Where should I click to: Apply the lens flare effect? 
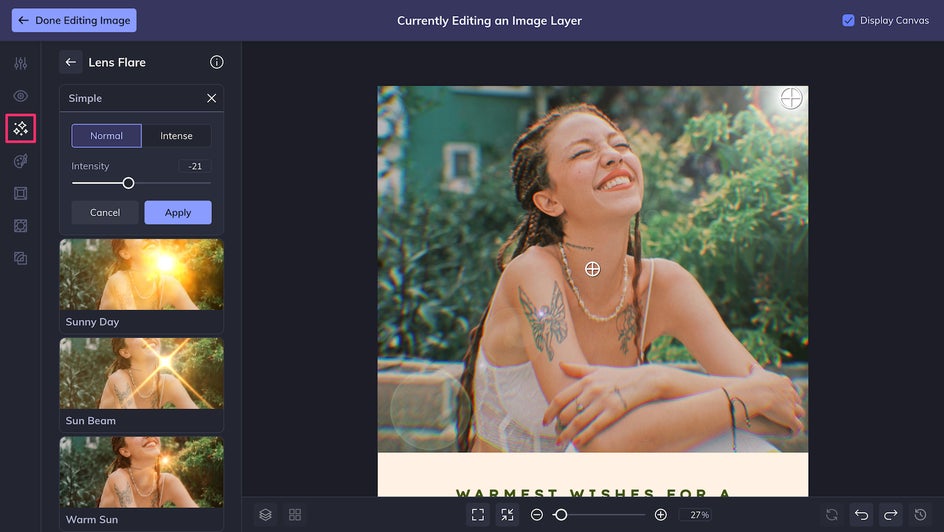coord(178,212)
